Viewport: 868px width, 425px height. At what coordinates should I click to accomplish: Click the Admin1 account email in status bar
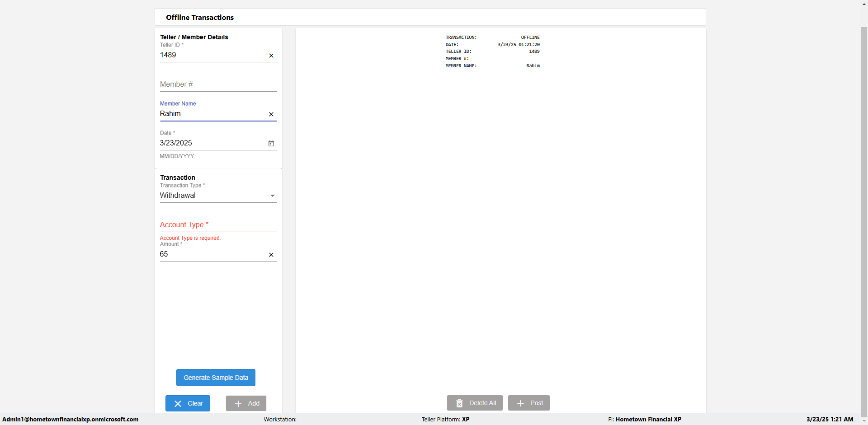coord(71,419)
